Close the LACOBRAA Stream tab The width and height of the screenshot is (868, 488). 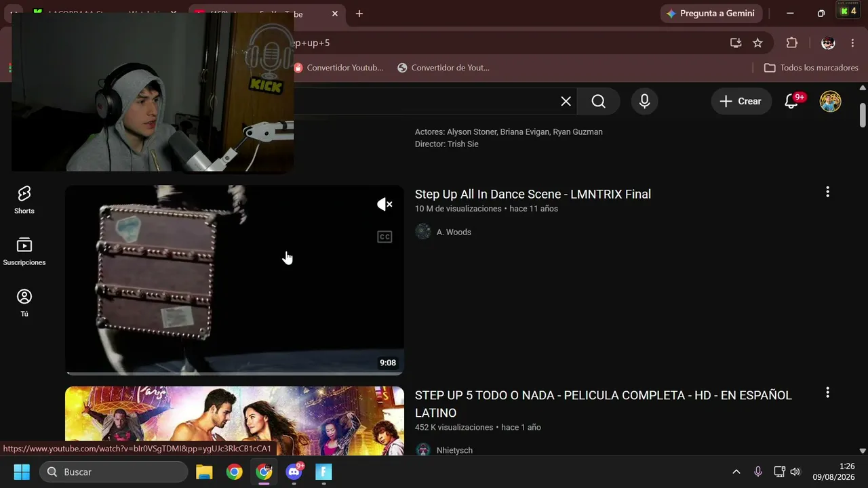tap(174, 14)
